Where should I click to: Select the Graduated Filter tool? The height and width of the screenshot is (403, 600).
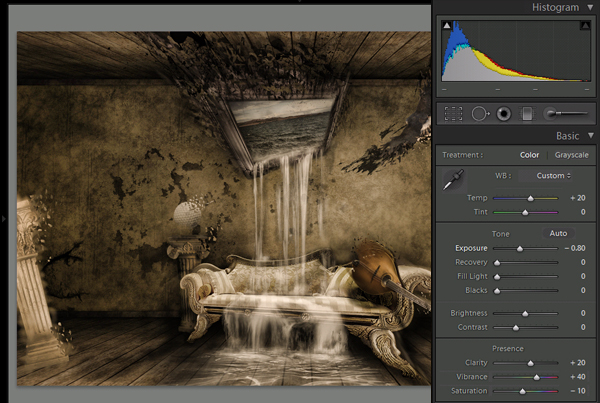click(528, 114)
